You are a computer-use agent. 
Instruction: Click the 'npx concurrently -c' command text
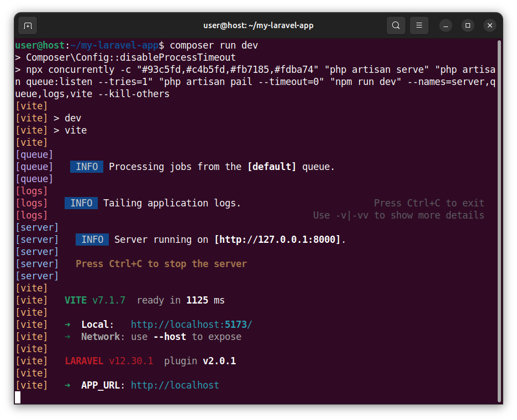78,70
